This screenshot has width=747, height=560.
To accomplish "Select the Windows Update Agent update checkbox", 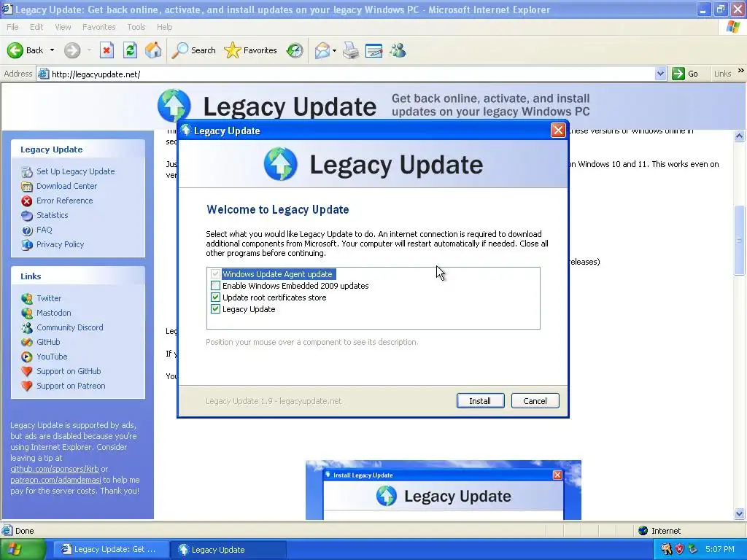I will [215, 274].
